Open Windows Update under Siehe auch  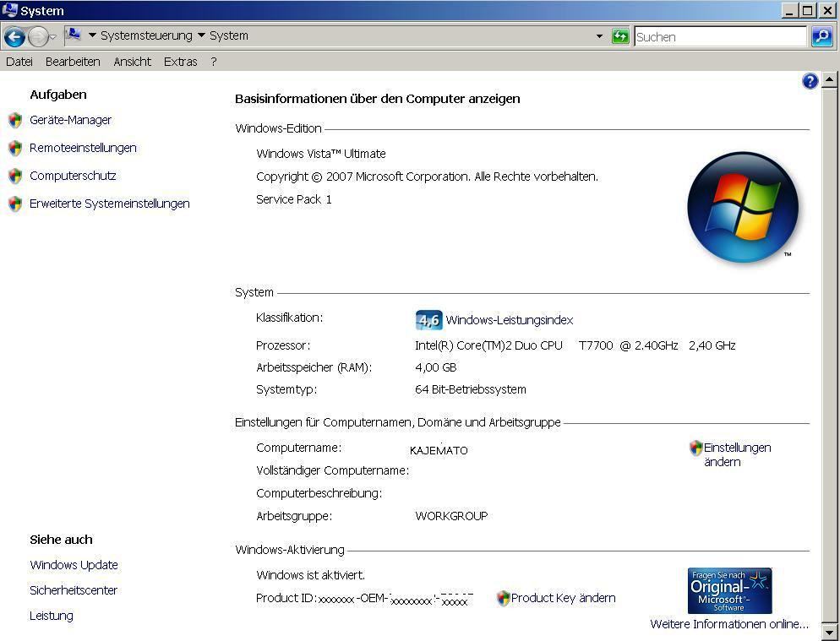[74, 565]
